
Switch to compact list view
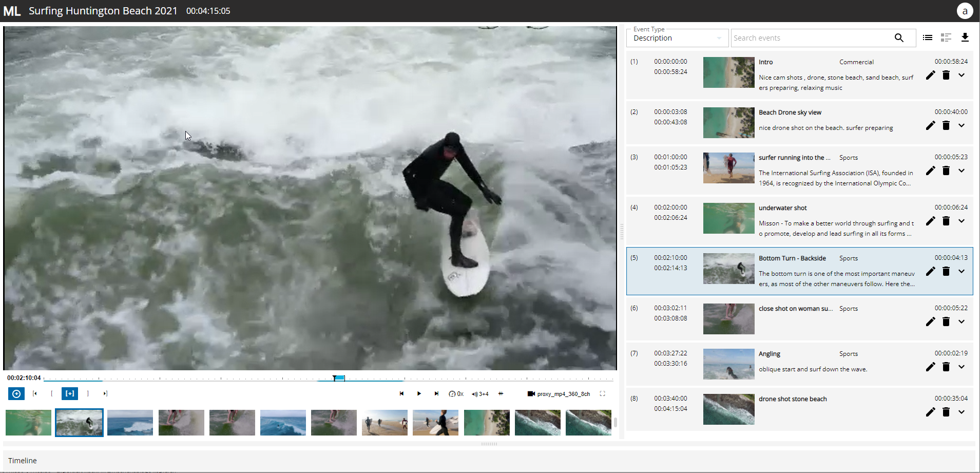pyautogui.click(x=928, y=37)
